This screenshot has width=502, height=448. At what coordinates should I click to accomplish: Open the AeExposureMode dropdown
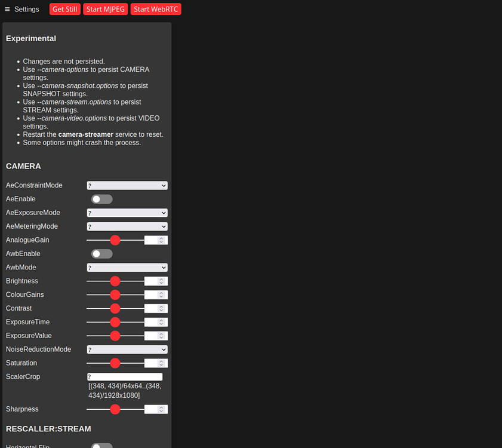(127, 213)
